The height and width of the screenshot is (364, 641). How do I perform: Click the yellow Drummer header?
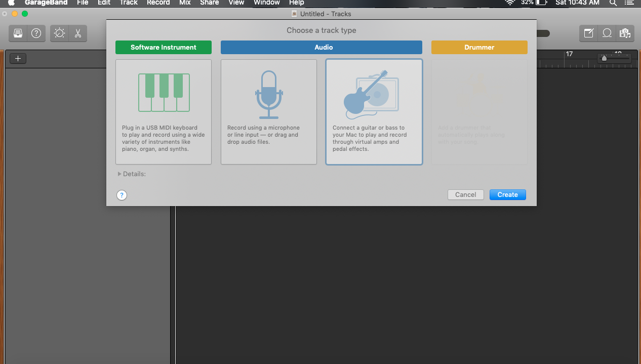(479, 47)
